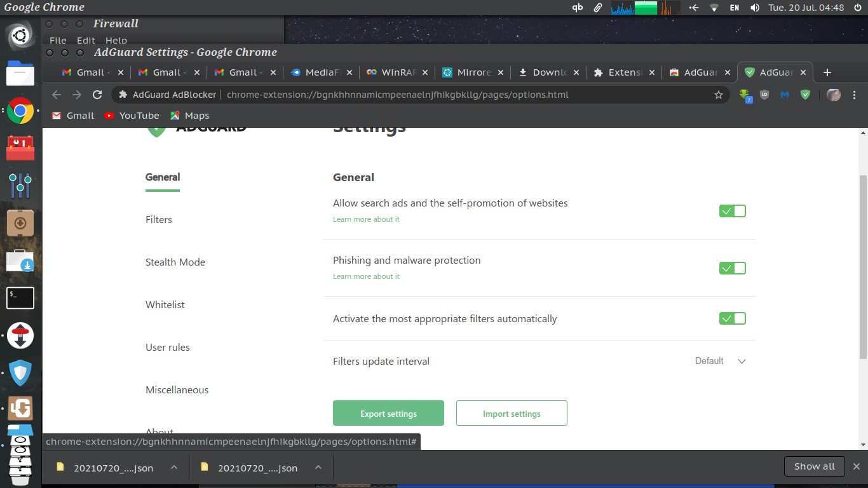868x488 pixels.
Task: Launch the Files folder from the dock
Action: click(20, 74)
